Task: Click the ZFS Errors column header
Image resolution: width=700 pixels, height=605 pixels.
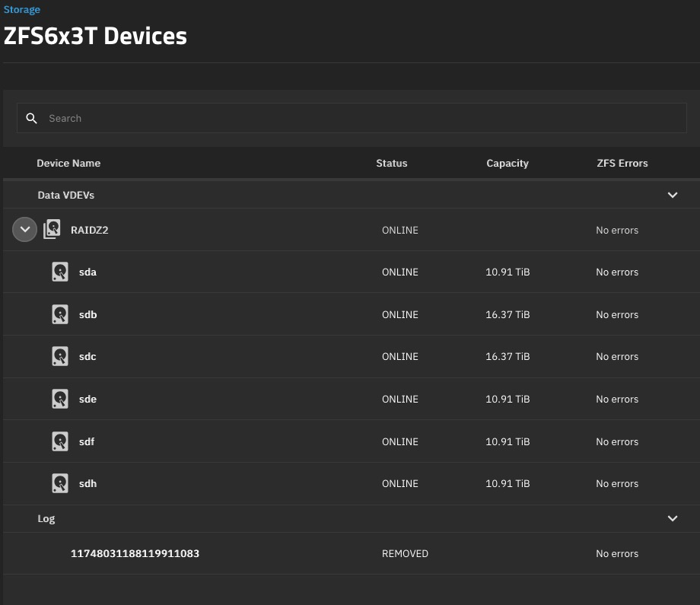Action: click(x=622, y=163)
